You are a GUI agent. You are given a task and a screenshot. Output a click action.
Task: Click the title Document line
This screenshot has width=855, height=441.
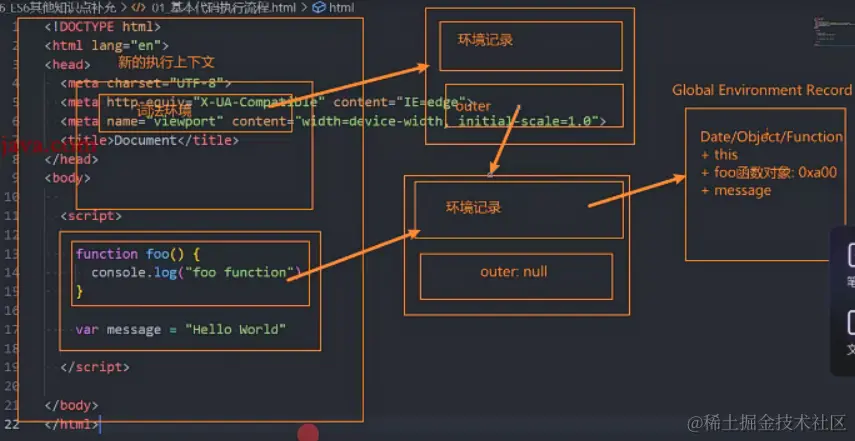point(150,141)
